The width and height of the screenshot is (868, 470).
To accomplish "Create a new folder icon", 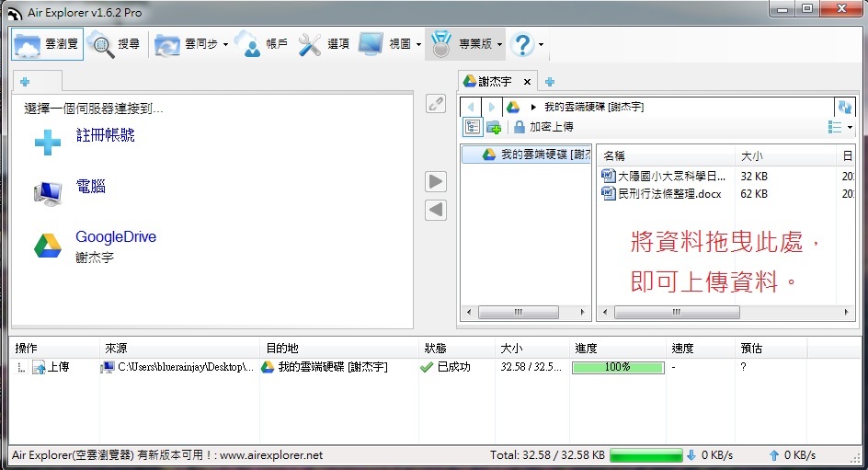I will pos(493,127).
